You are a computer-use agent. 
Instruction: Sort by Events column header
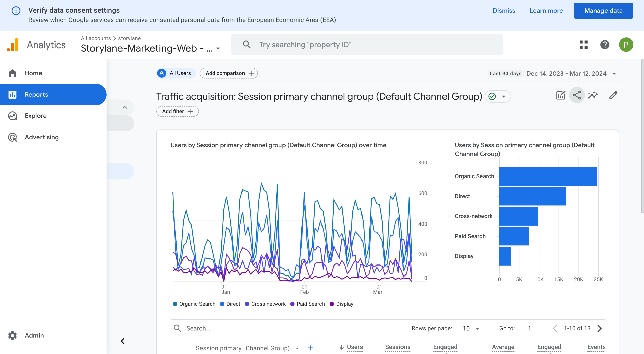596,347
